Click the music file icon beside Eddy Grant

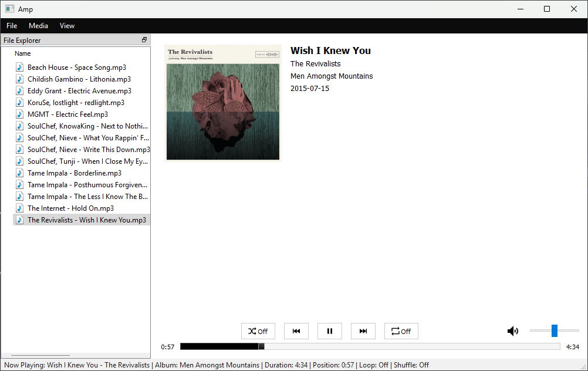pos(20,91)
